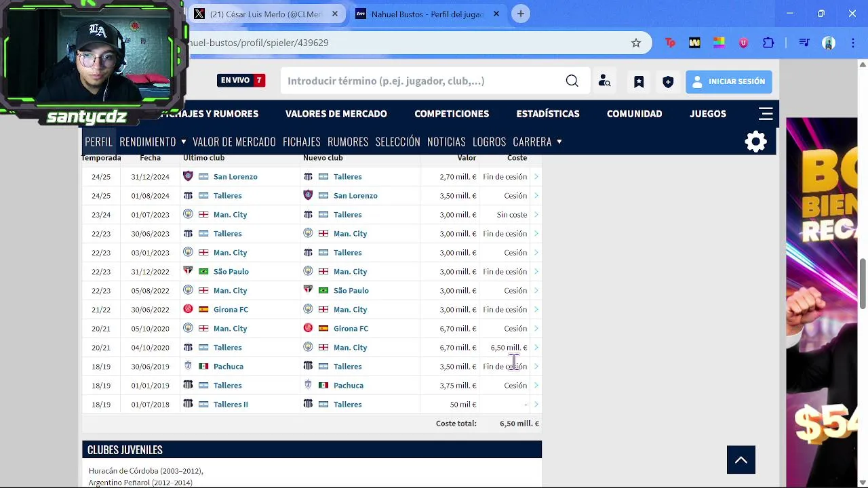Open Girona FC link in 05/10/2020 row
The image size is (868, 488).
(351, 328)
